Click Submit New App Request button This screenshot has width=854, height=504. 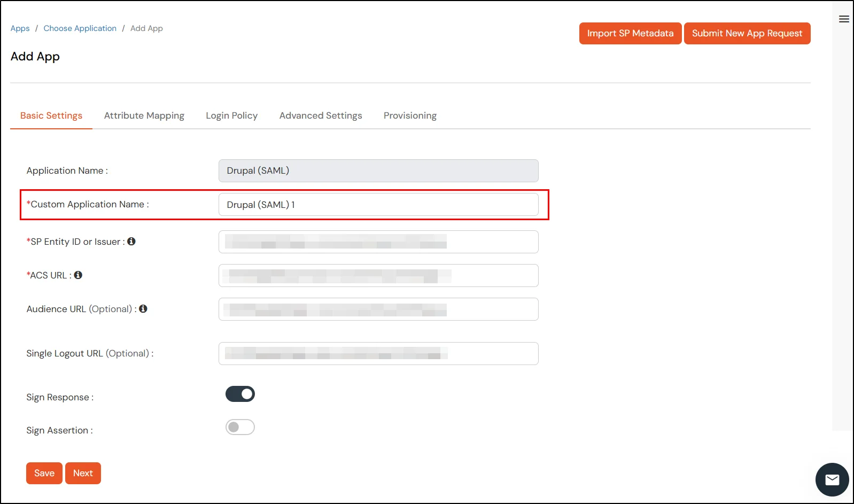click(747, 33)
